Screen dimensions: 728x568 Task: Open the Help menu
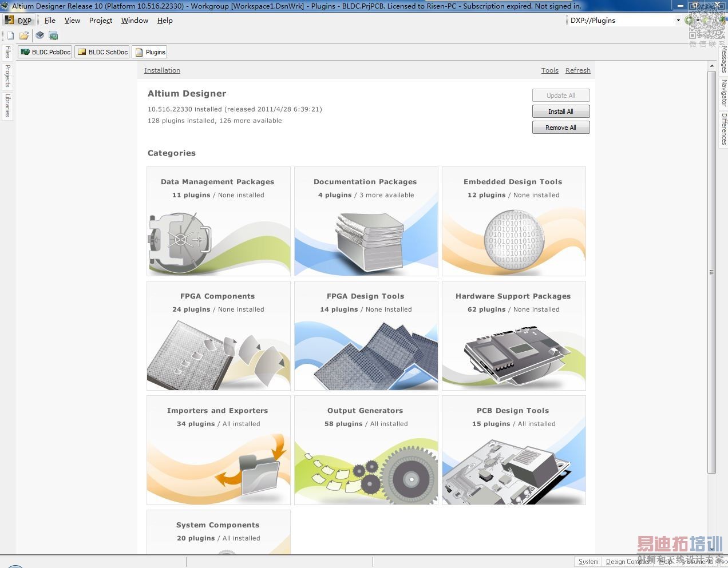165,20
